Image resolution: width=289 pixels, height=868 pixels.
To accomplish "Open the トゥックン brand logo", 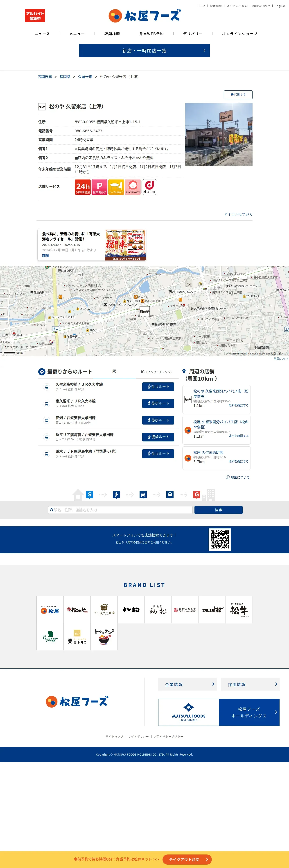I will coord(104,637).
